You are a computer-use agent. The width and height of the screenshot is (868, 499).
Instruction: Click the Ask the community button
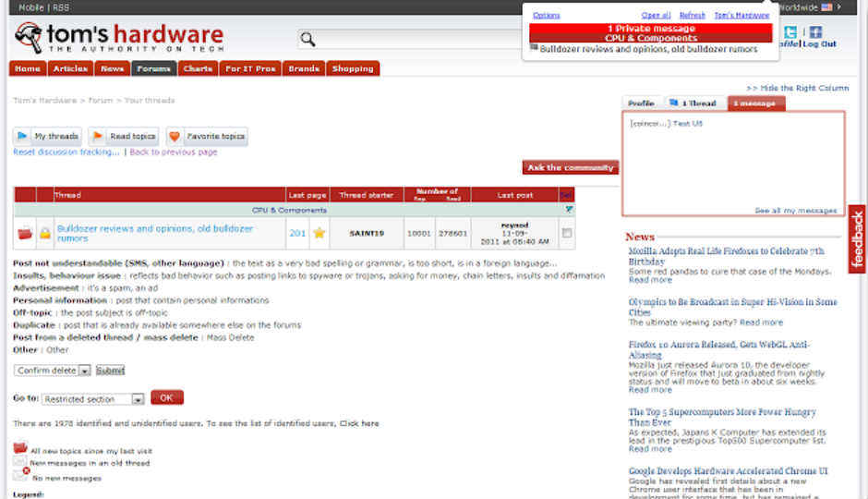[x=570, y=167]
